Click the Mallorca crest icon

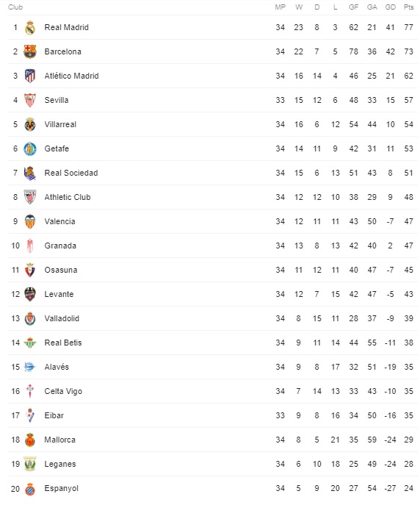click(30, 440)
